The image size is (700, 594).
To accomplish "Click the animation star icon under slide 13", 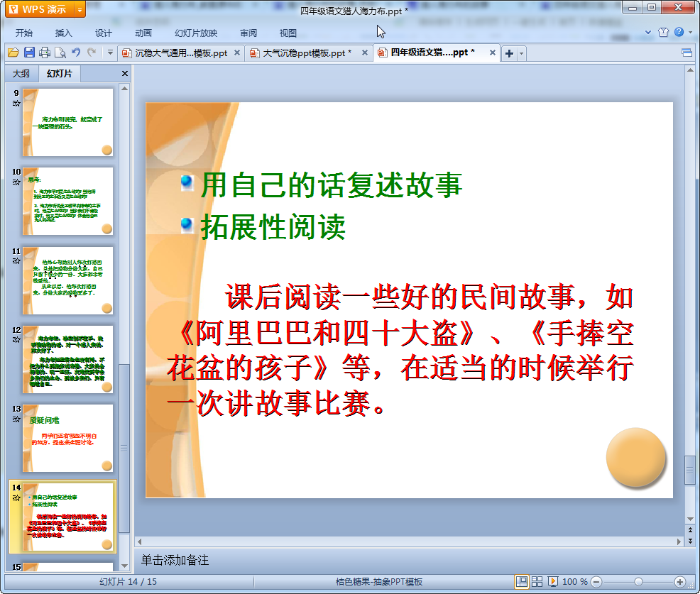I will tap(16, 419).
